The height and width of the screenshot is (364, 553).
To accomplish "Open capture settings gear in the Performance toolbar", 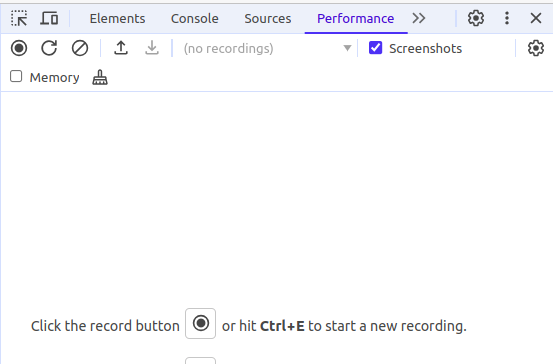I will coord(536,48).
